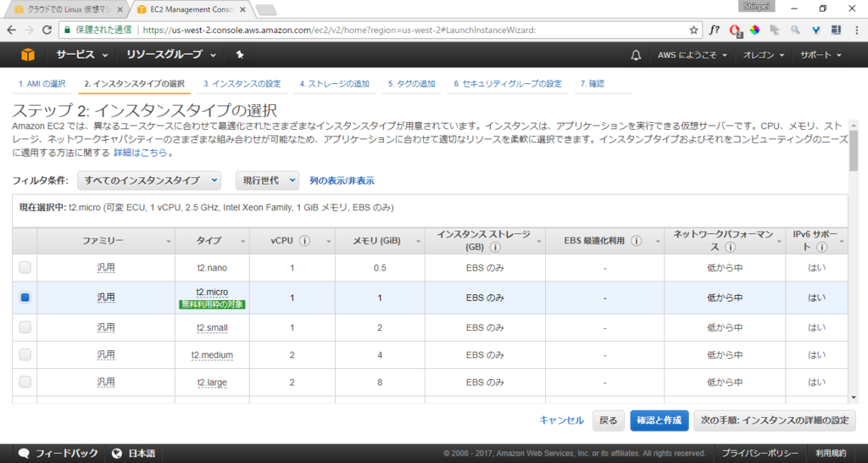Image resolution: width=868 pixels, height=463 pixels.
Task: Toggle the t2.micro instance checkbox
Action: pos(25,298)
